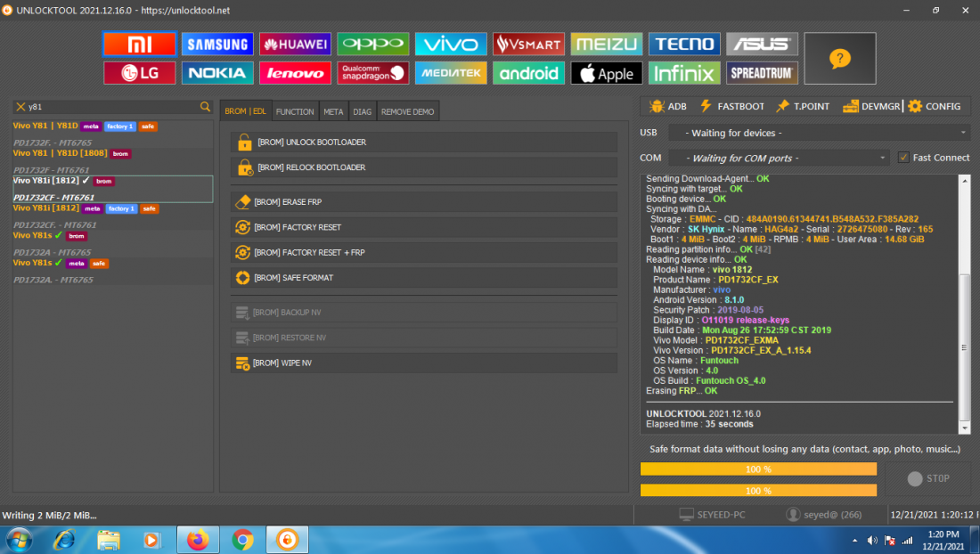Select the LG brand logo
Viewport: 980px width, 554px height.
[x=139, y=72]
